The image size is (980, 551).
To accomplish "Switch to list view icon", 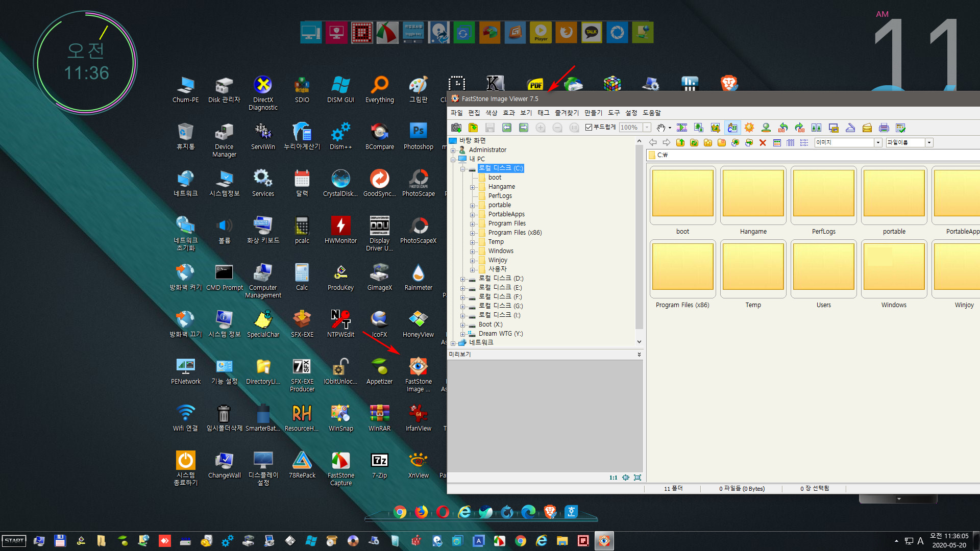I will (804, 143).
